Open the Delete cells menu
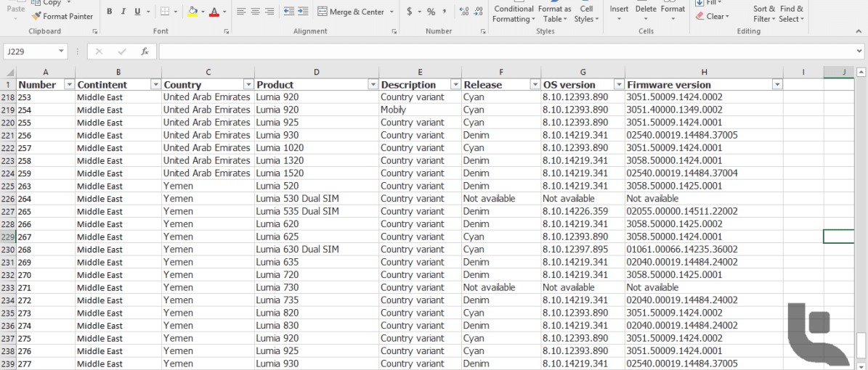868x370 pixels. pyautogui.click(x=646, y=13)
